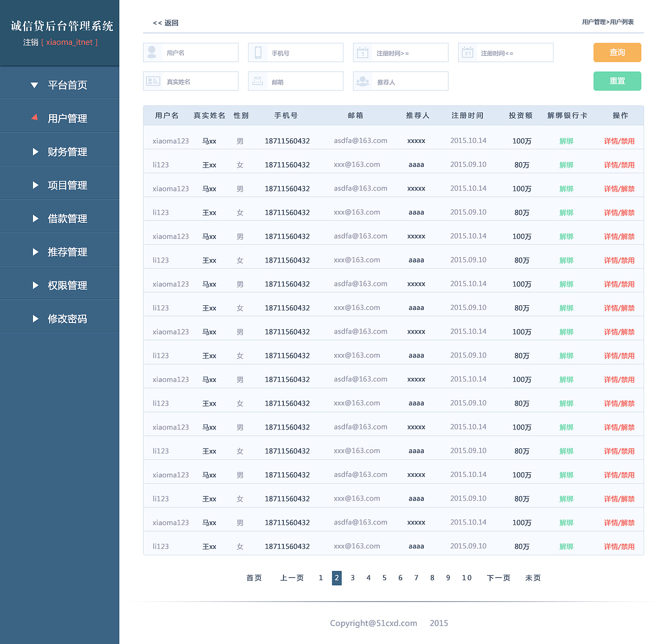Click the people icon in the 推荐人 field

tap(363, 81)
